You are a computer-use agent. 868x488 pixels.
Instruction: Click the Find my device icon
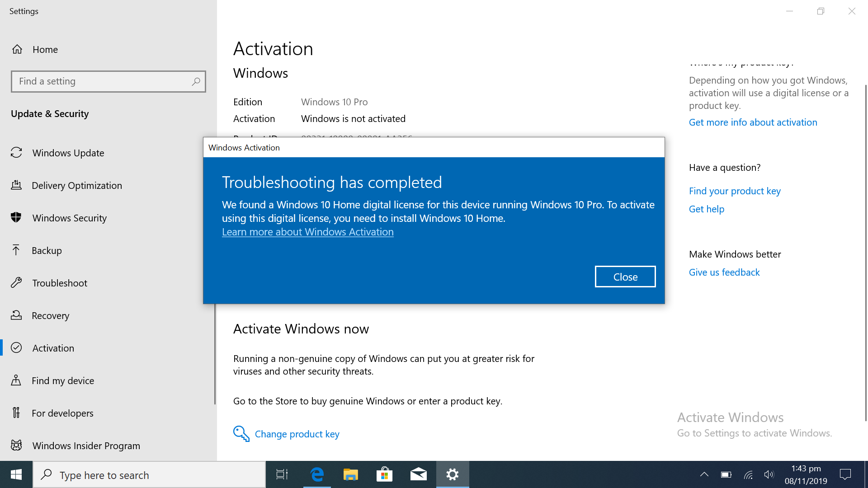pos(16,380)
